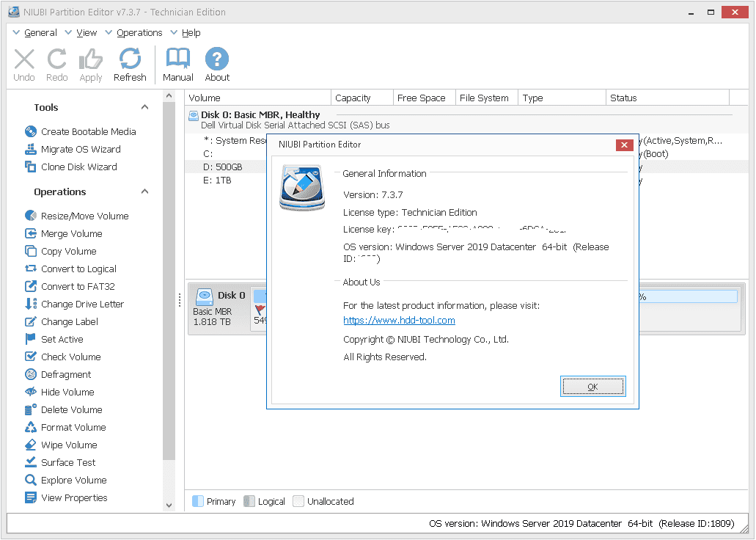Click the Unallocated legend color swatch
Viewport: 756px width, 540px height.
[298, 501]
